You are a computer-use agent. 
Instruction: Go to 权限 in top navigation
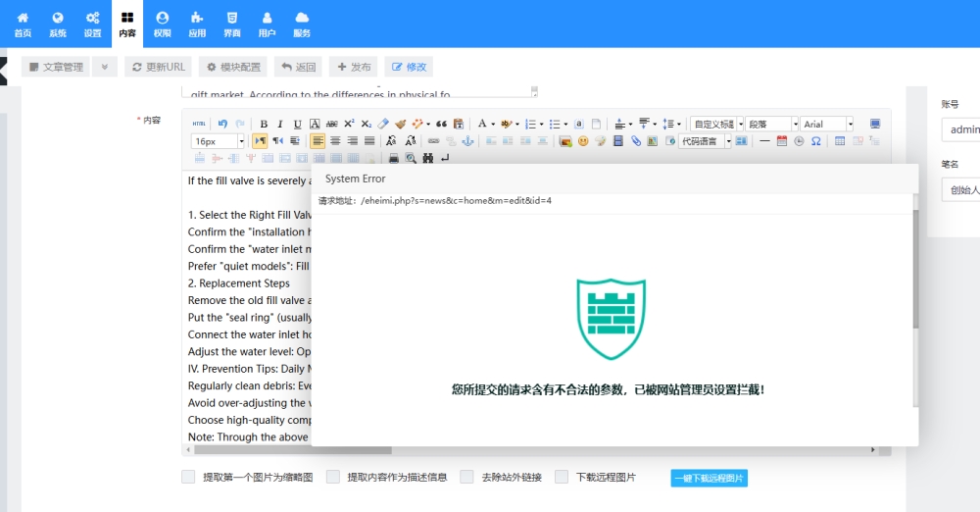click(x=162, y=24)
